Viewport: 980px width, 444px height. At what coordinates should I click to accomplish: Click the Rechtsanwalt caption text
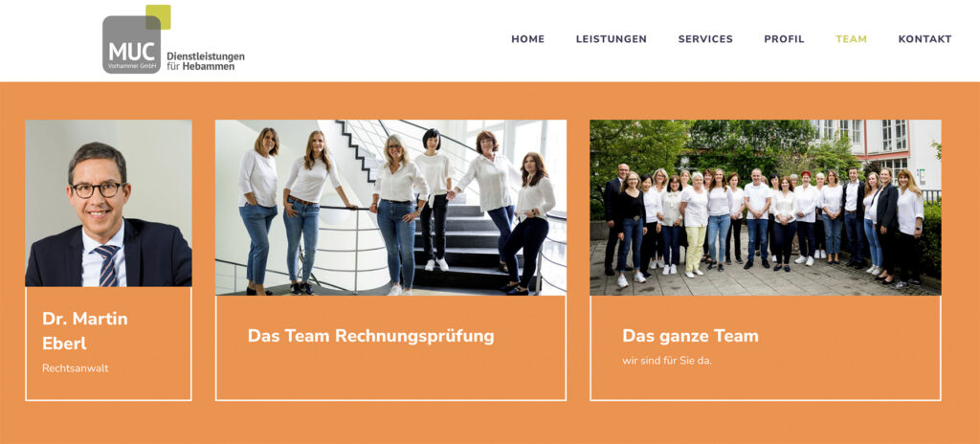[76, 368]
